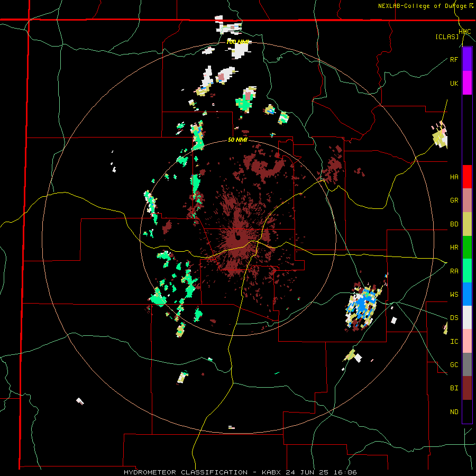
Task: Click the 'KABX' radar site identifier
Action: tap(272, 472)
